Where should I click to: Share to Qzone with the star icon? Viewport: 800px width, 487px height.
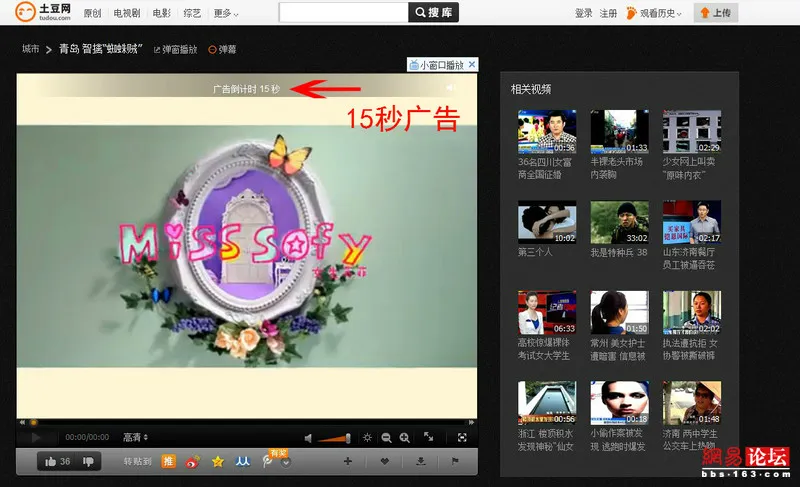tap(217, 461)
